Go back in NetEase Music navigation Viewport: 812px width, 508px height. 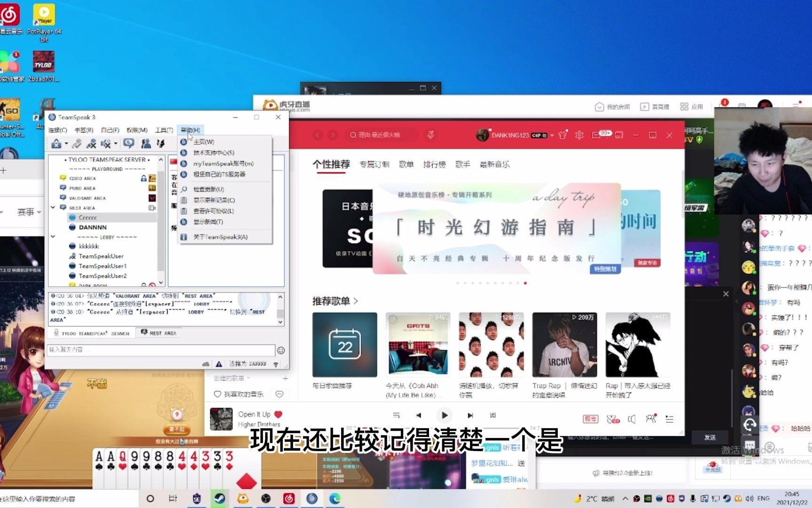click(318, 135)
